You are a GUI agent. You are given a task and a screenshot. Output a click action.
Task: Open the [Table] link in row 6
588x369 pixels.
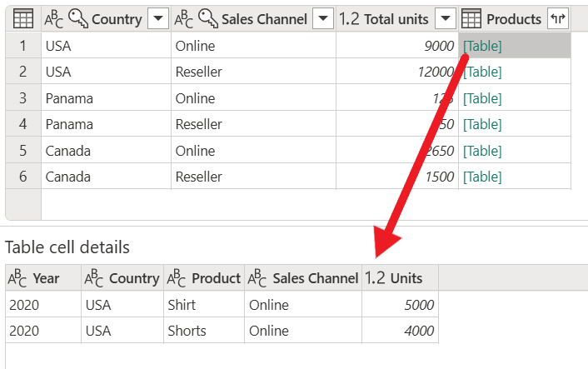tap(482, 177)
